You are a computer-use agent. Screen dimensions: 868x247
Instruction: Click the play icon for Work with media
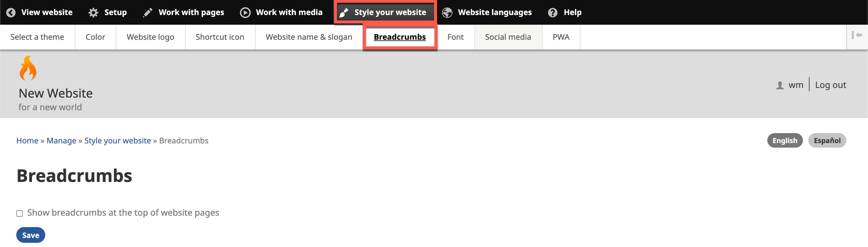[x=245, y=12]
